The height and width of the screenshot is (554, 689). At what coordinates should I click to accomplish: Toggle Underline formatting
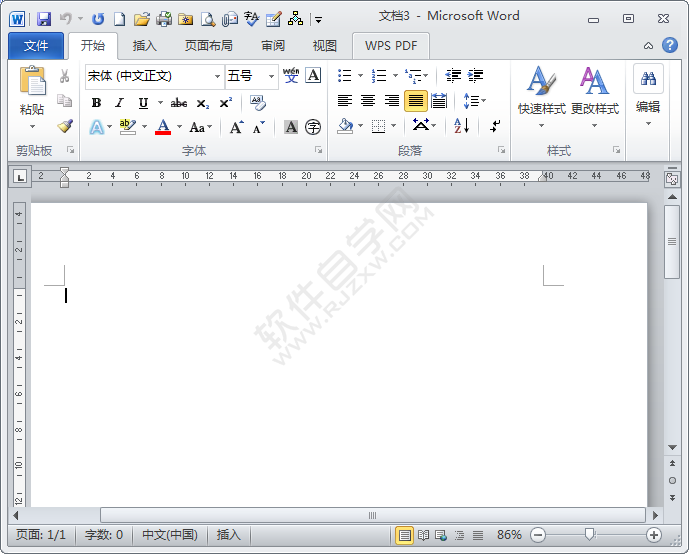[143, 103]
